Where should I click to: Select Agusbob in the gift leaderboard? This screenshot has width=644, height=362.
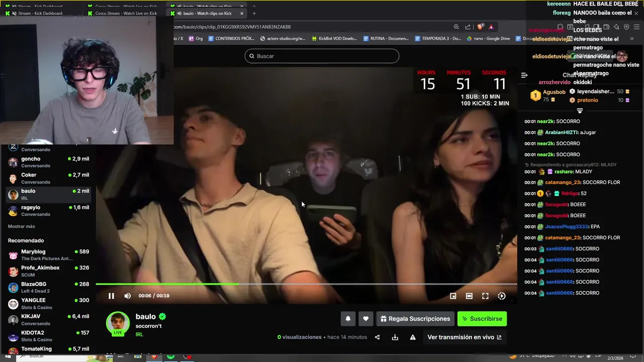coord(554,93)
